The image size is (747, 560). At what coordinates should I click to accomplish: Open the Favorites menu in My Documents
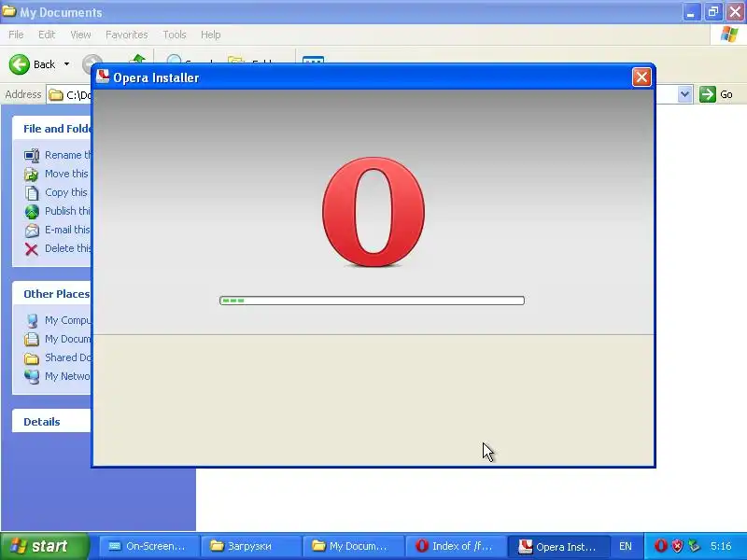click(x=127, y=35)
